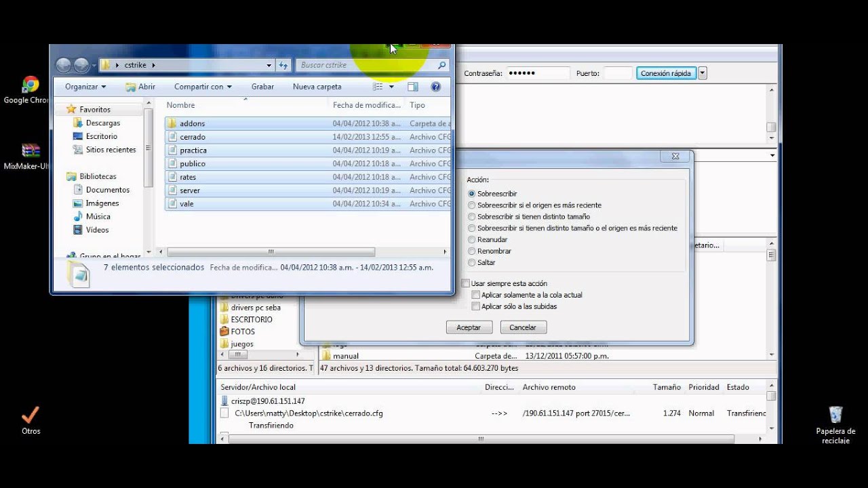The image size is (868, 488).
Task: Click the rates file icon
Action: [x=172, y=177]
